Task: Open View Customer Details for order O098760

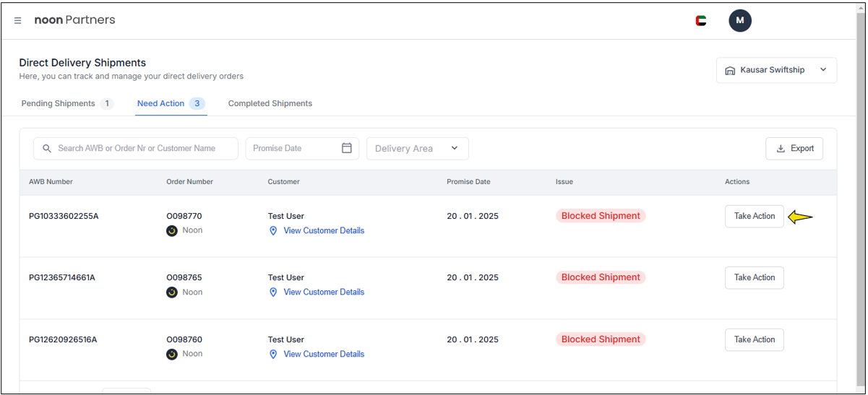Action: click(323, 354)
